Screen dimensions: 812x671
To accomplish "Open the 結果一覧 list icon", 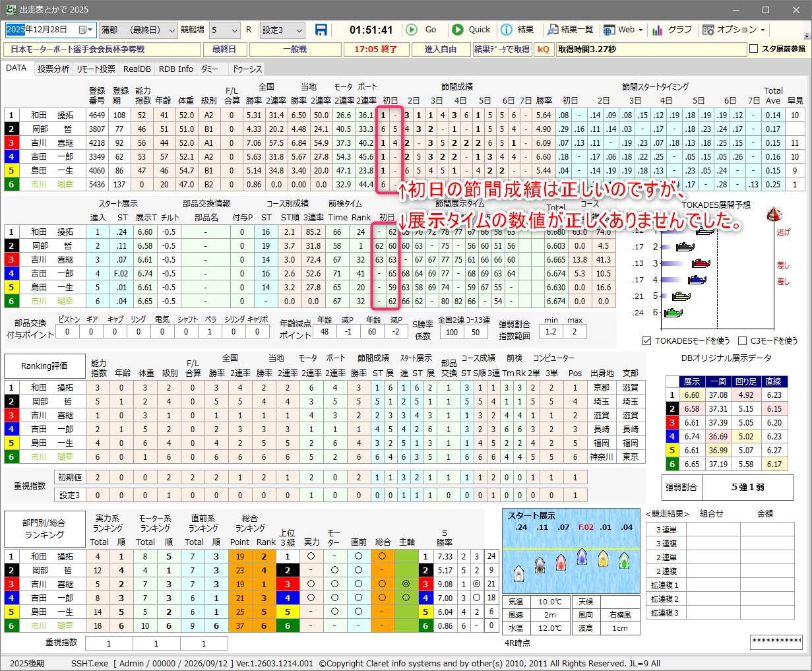I will click(x=553, y=30).
